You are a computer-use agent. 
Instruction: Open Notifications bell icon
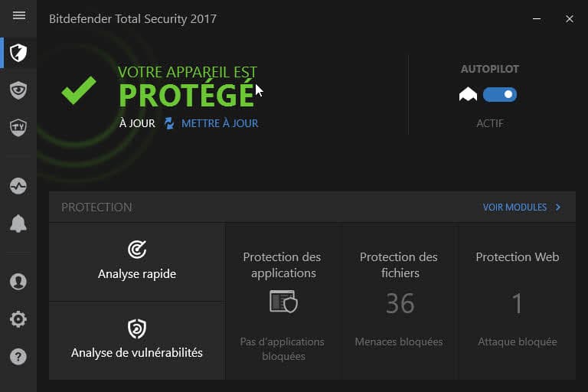click(x=18, y=224)
